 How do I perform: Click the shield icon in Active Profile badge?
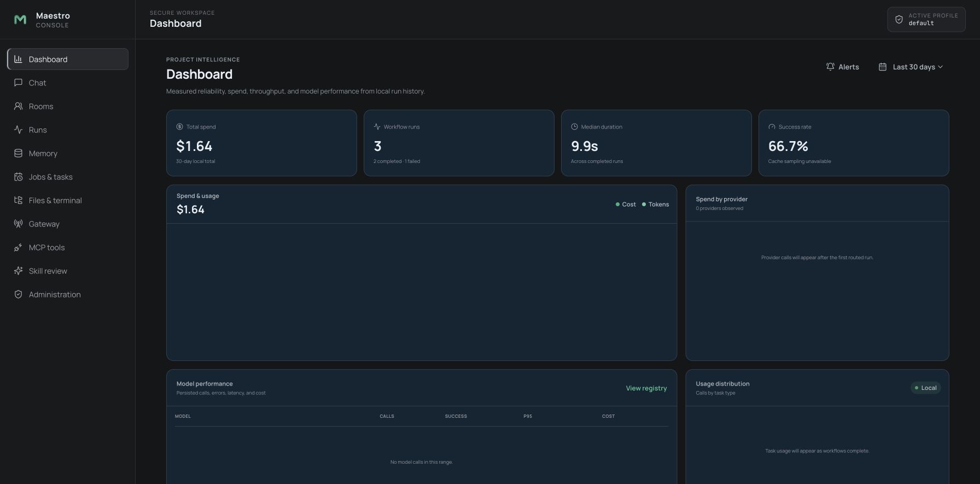(x=899, y=20)
